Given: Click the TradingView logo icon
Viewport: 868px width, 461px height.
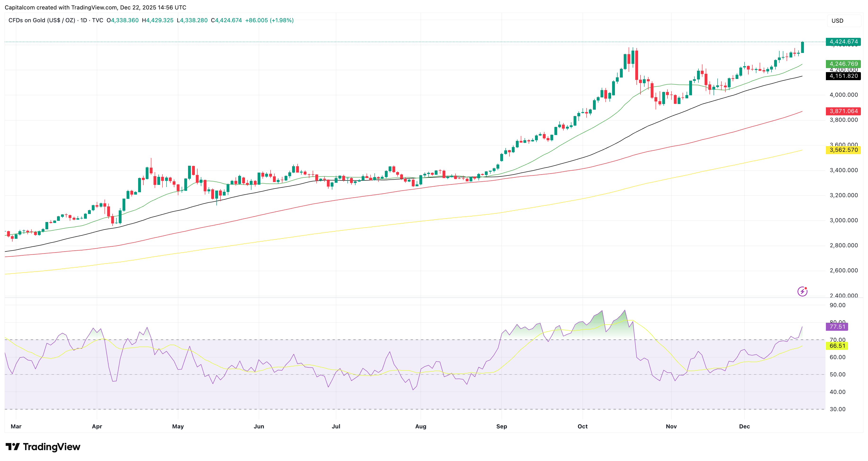Looking at the screenshot, I should click(x=13, y=447).
